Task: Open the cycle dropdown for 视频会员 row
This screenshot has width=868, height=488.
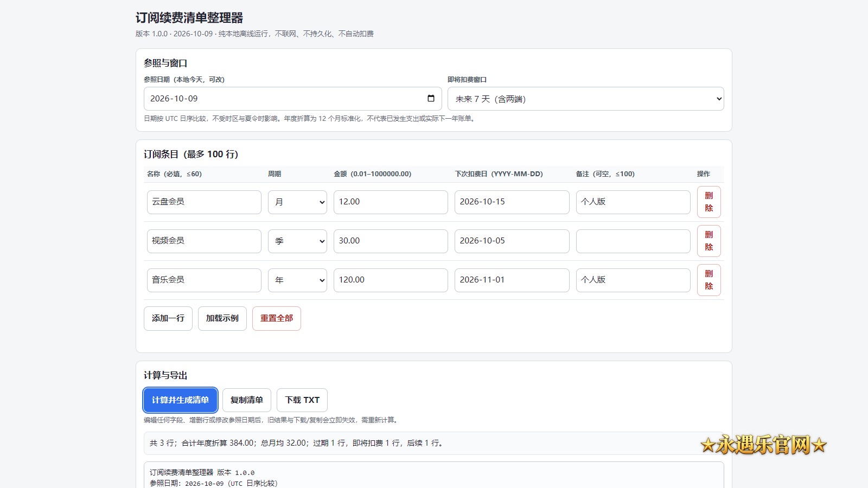Action: click(x=297, y=241)
